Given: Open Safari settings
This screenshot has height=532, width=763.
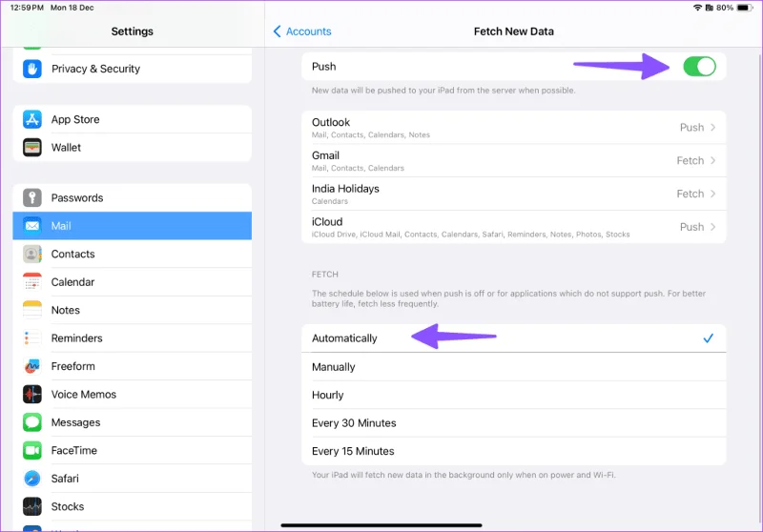Looking at the screenshot, I should click(132, 479).
